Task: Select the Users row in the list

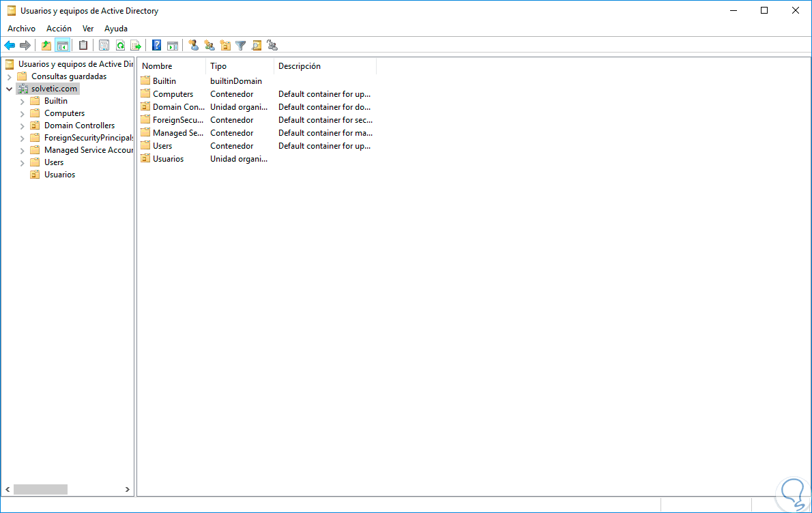Action: pyautogui.click(x=257, y=145)
